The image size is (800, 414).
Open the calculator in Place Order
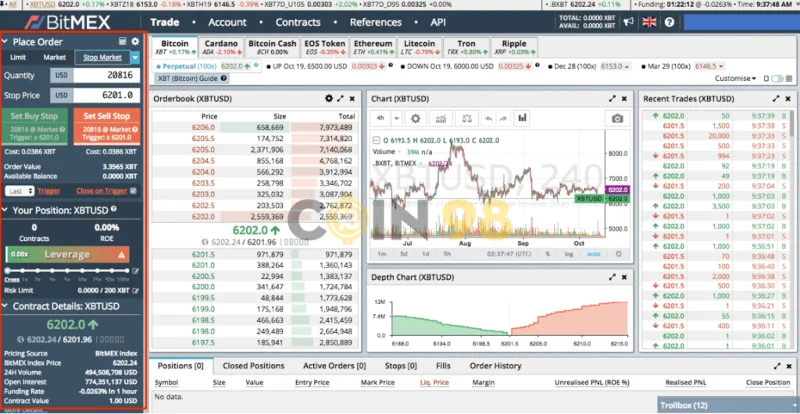[x=122, y=41]
